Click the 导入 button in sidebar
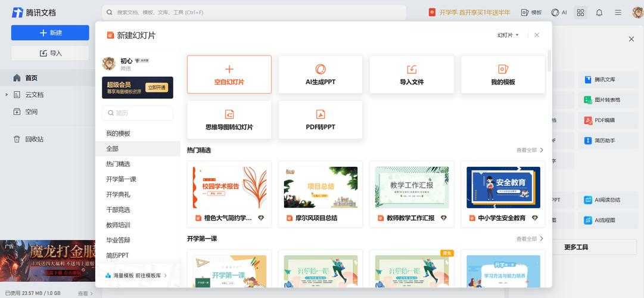This screenshot has width=644, height=298. [50, 53]
